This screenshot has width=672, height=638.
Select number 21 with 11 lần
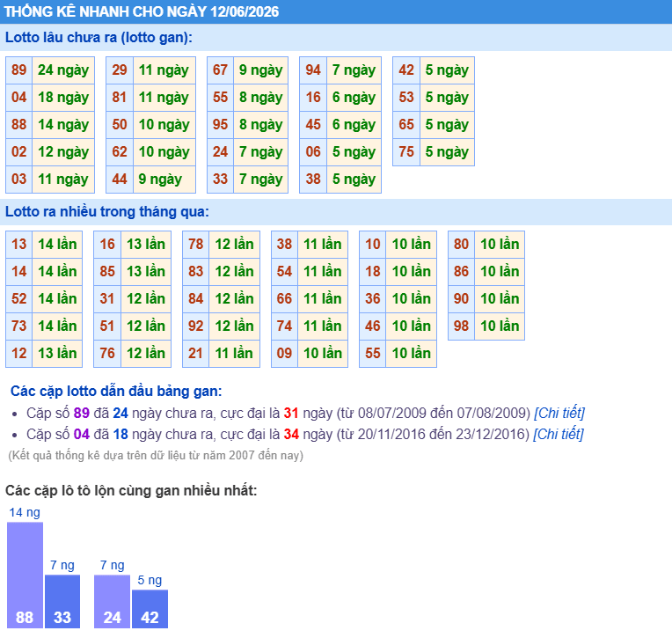tap(196, 354)
